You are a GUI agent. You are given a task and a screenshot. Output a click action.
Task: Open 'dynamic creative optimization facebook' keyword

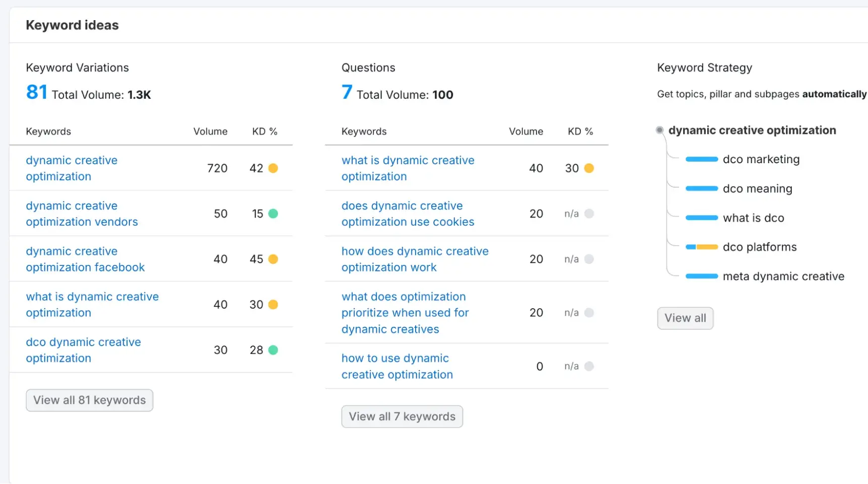(x=85, y=259)
